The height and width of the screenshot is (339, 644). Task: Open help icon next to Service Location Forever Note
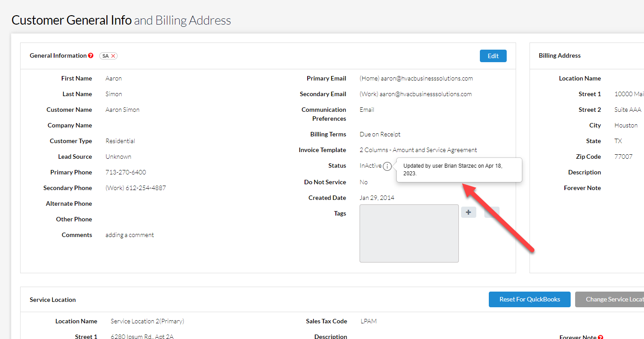pyautogui.click(x=601, y=337)
